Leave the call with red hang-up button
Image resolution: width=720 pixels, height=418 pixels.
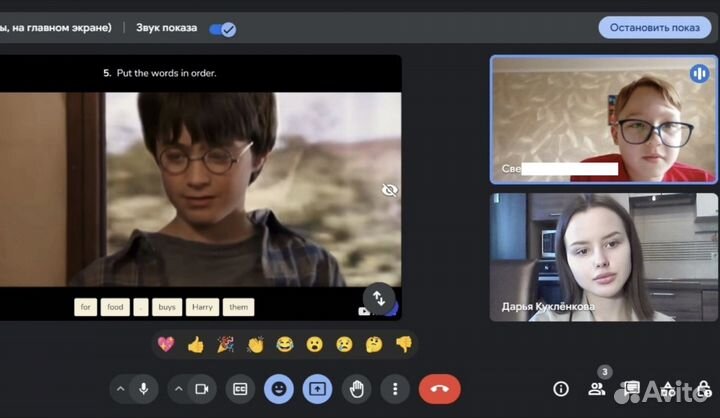pos(439,388)
